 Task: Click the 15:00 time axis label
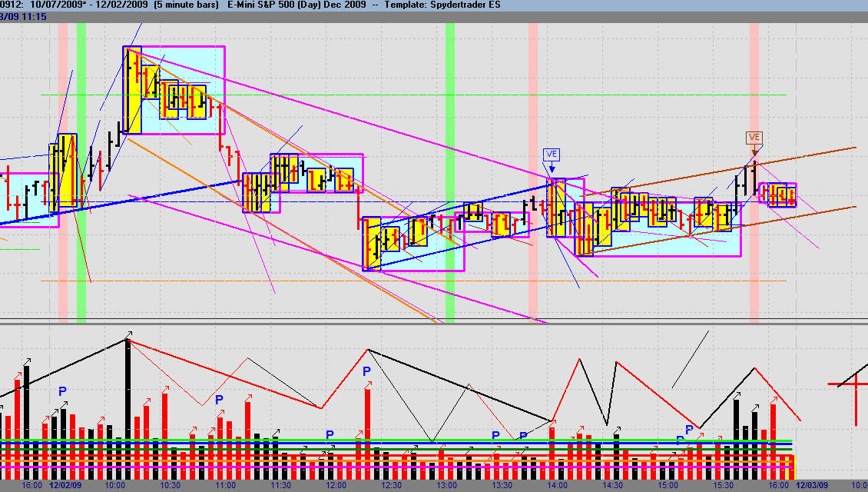(668, 485)
